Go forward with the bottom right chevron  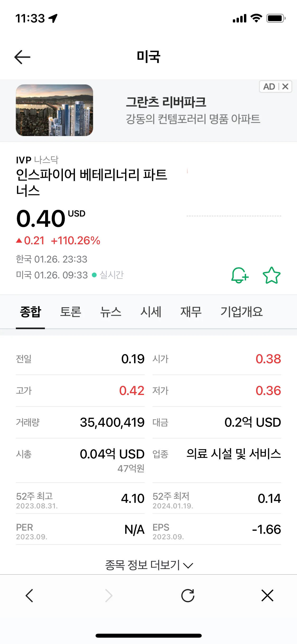click(x=109, y=595)
